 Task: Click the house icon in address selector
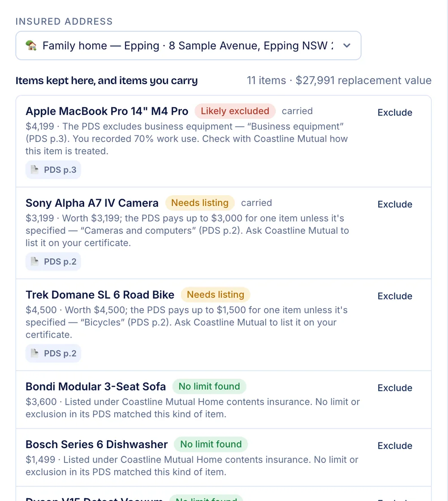click(x=31, y=45)
